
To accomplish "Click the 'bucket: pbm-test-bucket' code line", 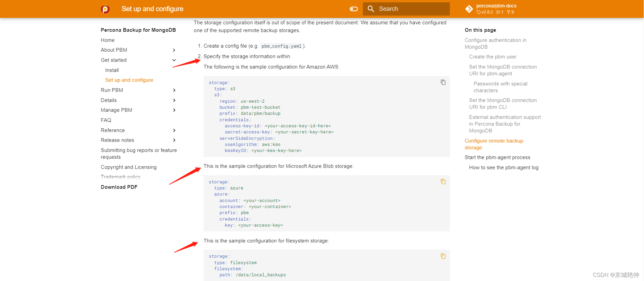I will [250, 107].
